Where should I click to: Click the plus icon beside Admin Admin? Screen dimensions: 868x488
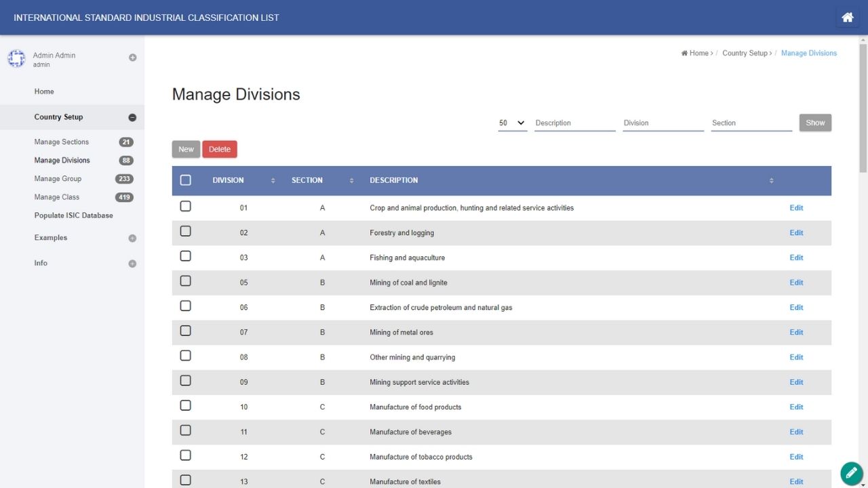click(132, 58)
